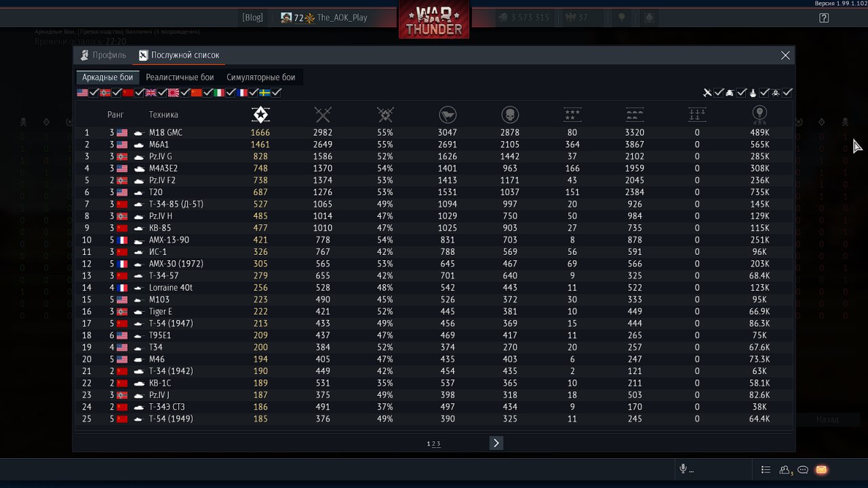Sort by the Ранг column header
The width and height of the screenshot is (868, 488).
[115, 115]
